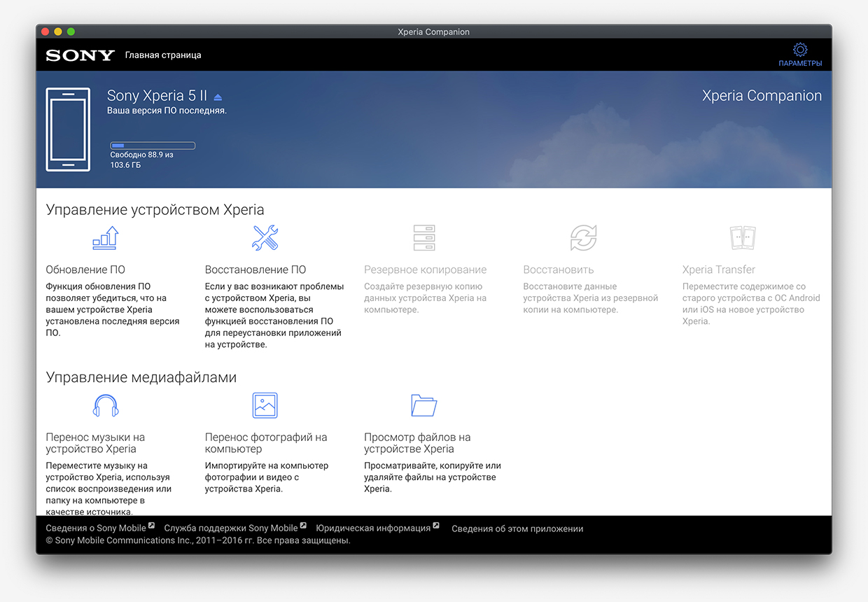The height and width of the screenshot is (602, 868).
Task: Click the external-link icon after Служба поддержки
Action: (303, 526)
